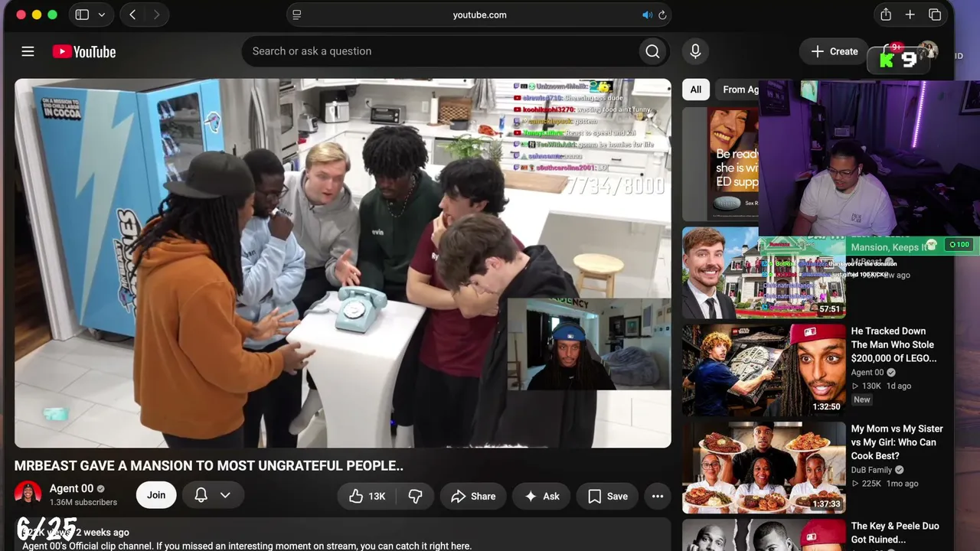The width and height of the screenshot is (980, 551).
Task: Click the "MRBEAST GAVE A MANSION" video title text
Action: tap(209, 465)
